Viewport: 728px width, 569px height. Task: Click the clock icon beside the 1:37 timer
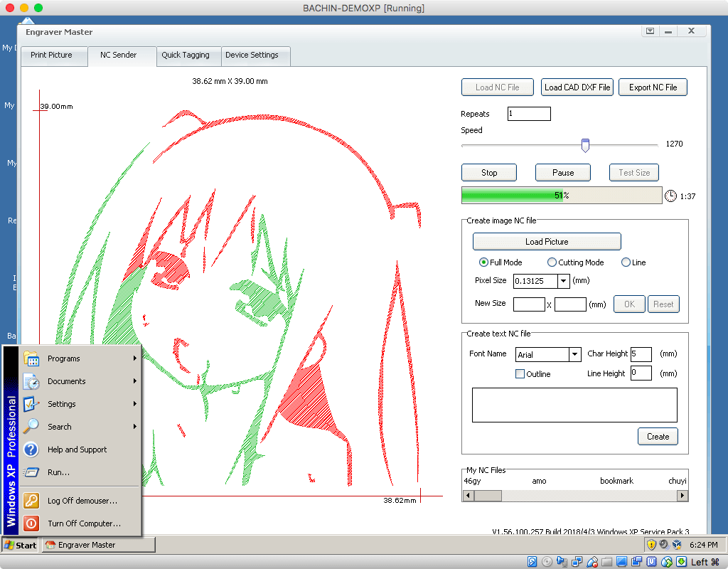click(x=670, y=196)
